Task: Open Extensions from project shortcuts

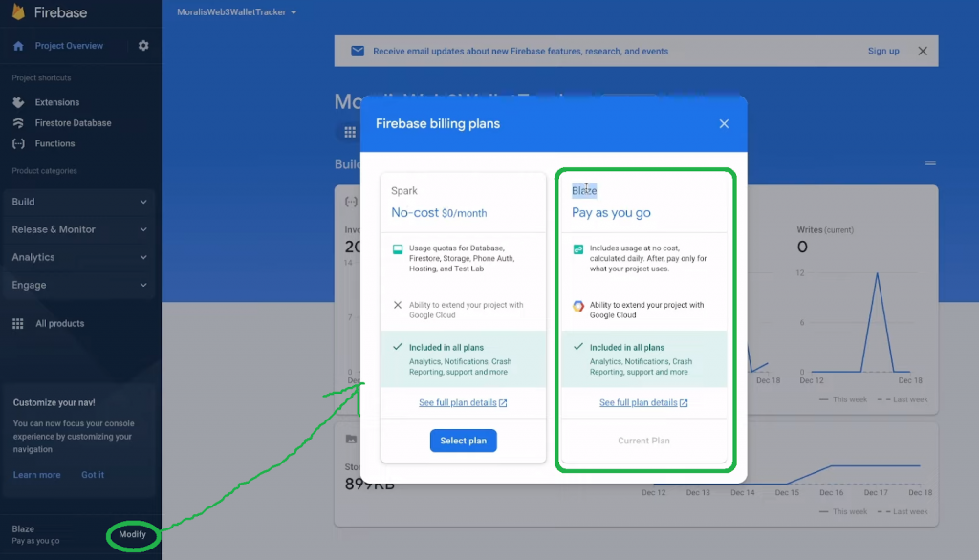Action: (x=56, y=102)
